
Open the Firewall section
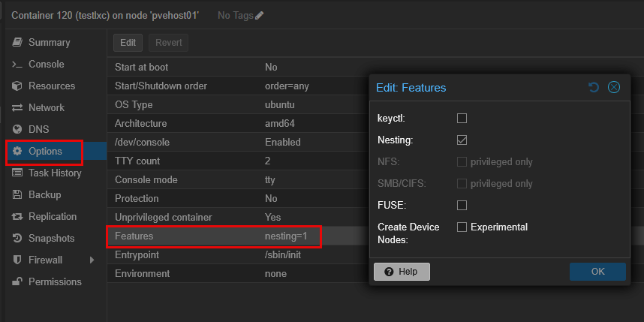(x=56, y=260)
